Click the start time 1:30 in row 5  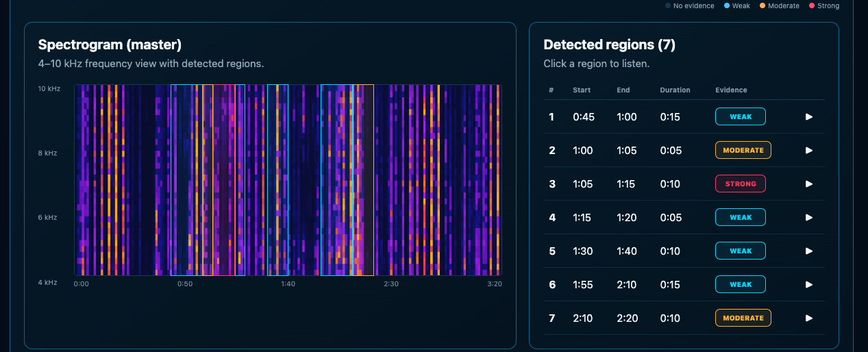[584, 251]
